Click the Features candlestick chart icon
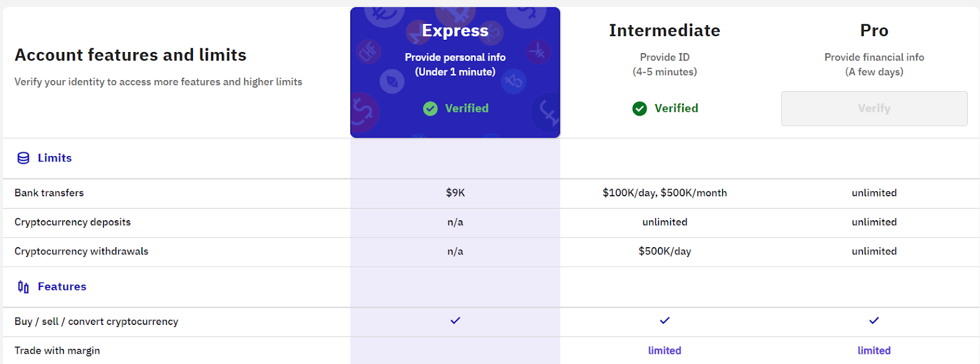The image size is (980, 364). (x=23, y=287)
